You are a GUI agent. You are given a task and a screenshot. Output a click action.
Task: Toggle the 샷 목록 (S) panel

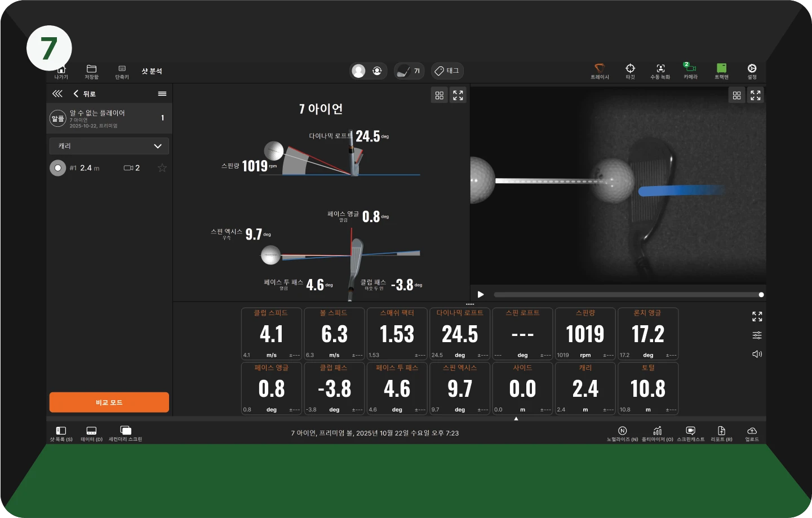[x=61, y=433]
